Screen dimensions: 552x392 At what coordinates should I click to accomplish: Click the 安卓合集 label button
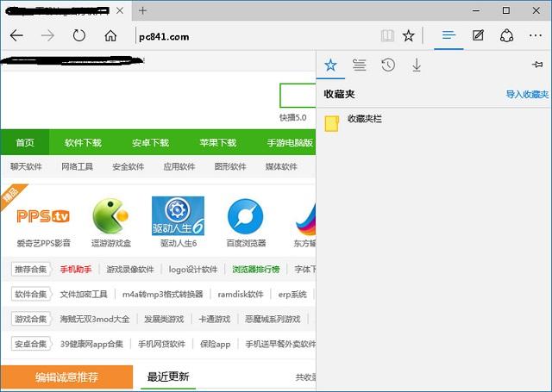coord(31,344)
